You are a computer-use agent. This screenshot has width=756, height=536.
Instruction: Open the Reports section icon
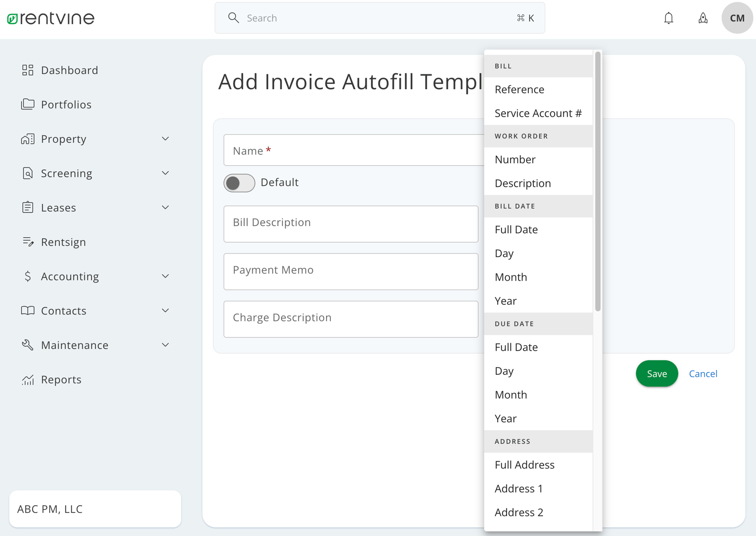(27, 379)
